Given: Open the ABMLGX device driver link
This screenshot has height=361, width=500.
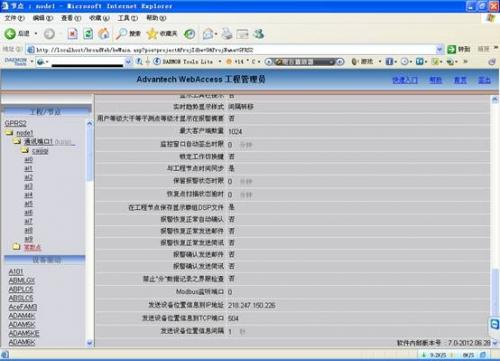Looking at the screenshot, I should click(x=22, y=281).
